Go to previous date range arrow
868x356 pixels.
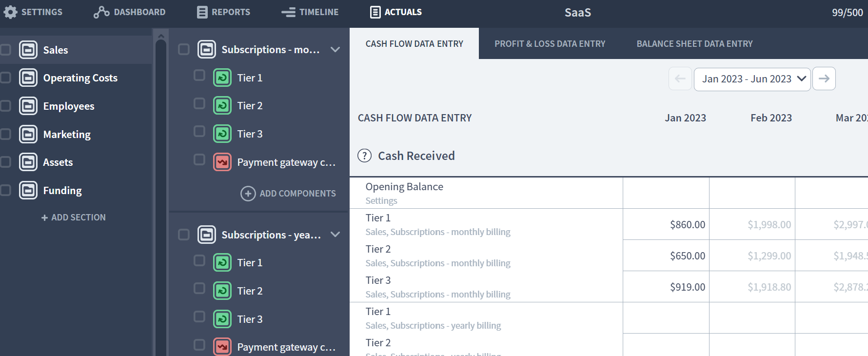680,79
